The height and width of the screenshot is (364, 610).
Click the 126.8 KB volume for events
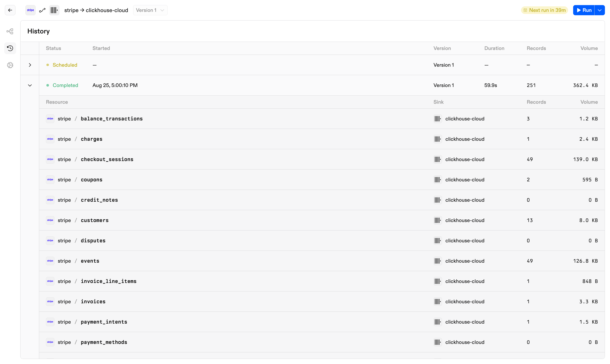pos(585,261)
